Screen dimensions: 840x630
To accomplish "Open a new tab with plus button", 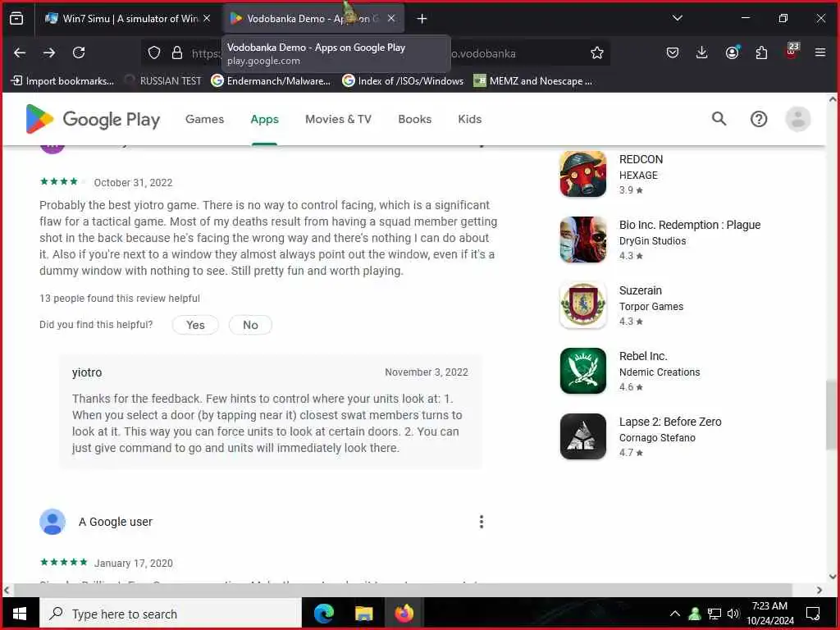I will 422,19.
